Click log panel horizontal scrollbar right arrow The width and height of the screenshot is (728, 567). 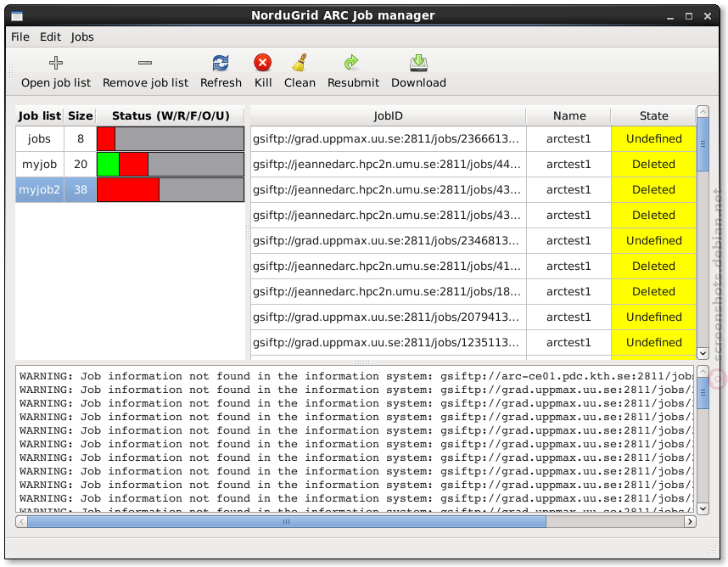(x=690, y=521)
